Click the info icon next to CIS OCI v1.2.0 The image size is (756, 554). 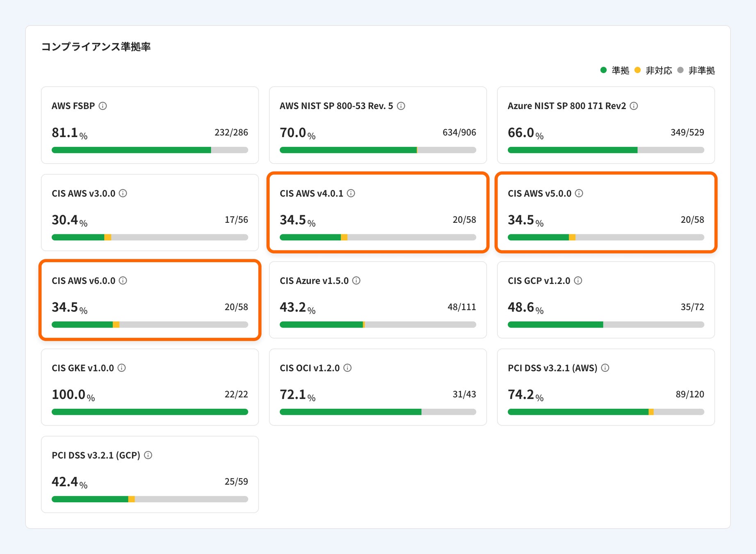[347, 368]
